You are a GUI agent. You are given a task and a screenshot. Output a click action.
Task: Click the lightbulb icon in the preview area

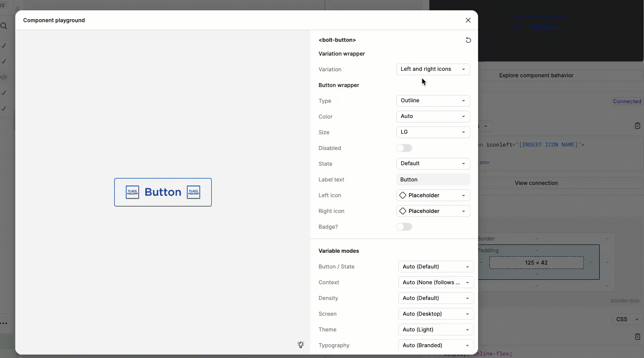[x=301, y=345]
